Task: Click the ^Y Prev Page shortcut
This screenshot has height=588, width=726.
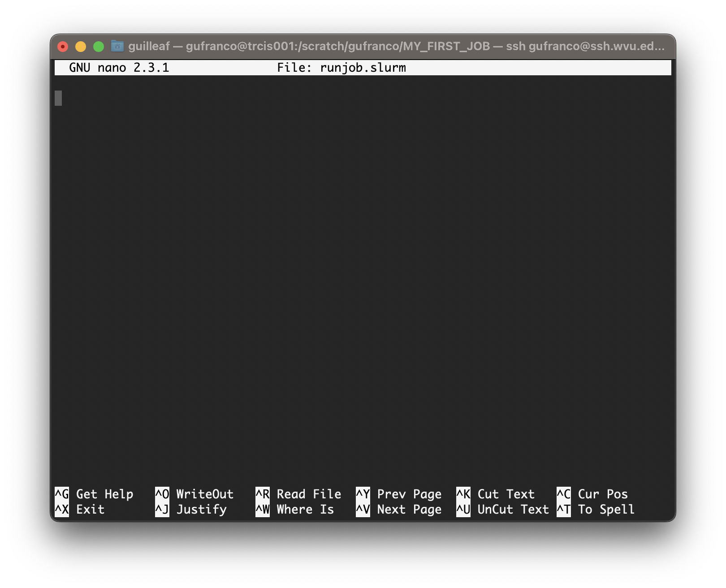Action: tap(399, 494)
